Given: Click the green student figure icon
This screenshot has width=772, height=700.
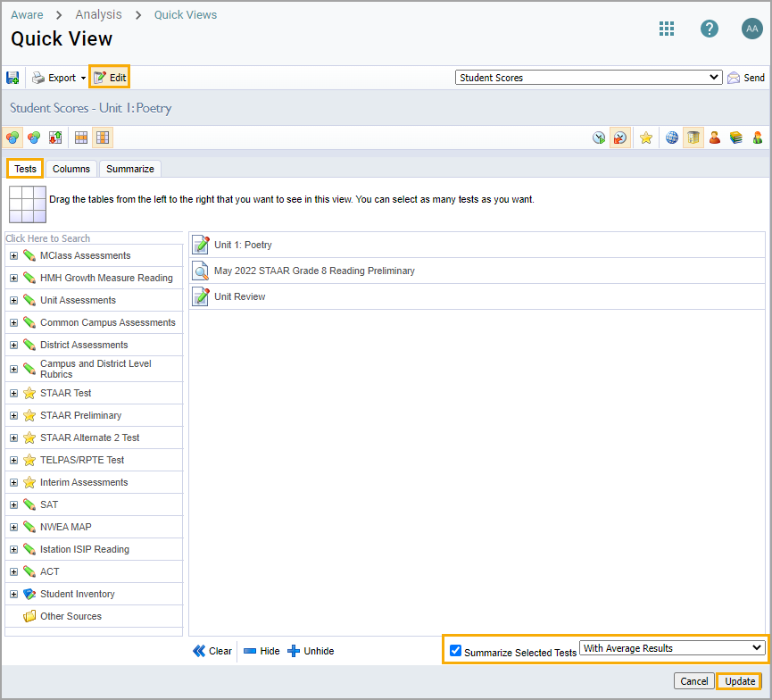Looking at the screenshot, I should tap(757, 137).
